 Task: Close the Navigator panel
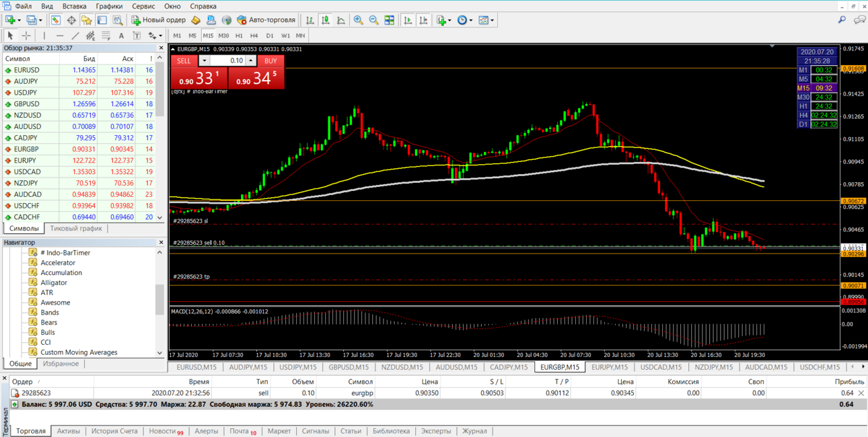161,243
